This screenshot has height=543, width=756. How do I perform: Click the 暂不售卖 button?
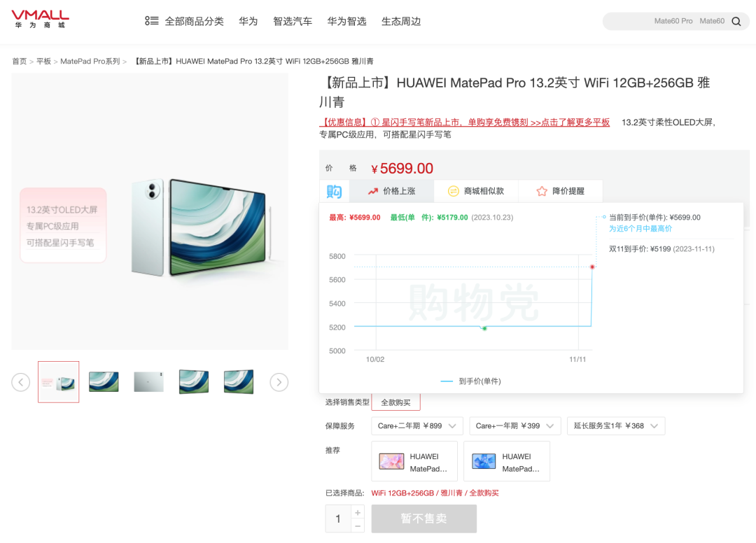423,519
